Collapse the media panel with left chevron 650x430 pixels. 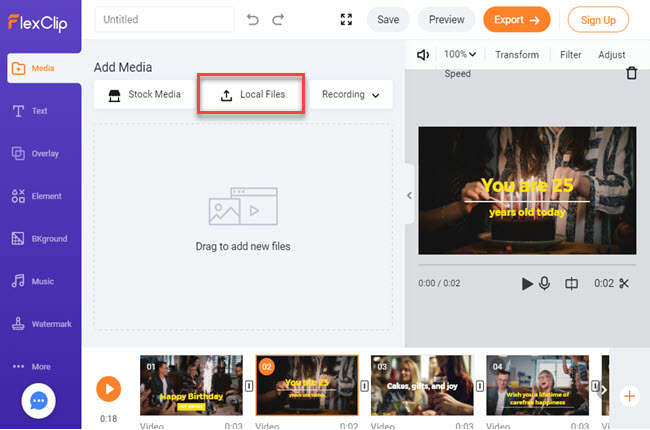pyautogui.click(x=409, y=195)
